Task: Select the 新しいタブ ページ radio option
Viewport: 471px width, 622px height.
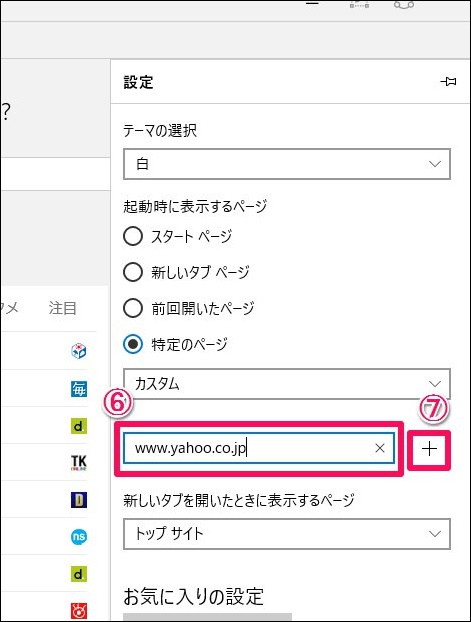Action: coord(186,272)
